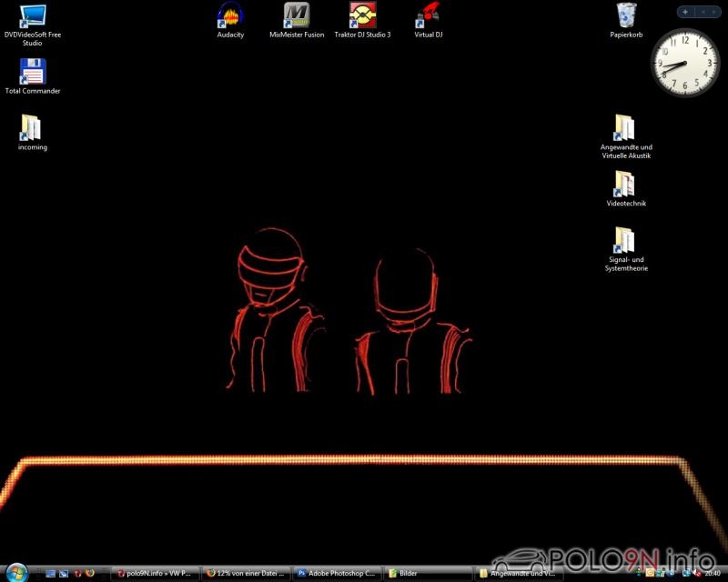Switch to the '12% von einer Datei' download window
The height and width of the screenshot is (582, 728).
click(x=247, y=574)
